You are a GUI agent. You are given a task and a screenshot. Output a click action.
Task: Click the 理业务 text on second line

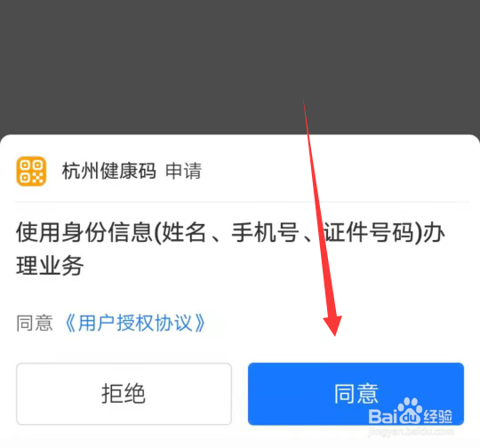(x=50, y=266)
